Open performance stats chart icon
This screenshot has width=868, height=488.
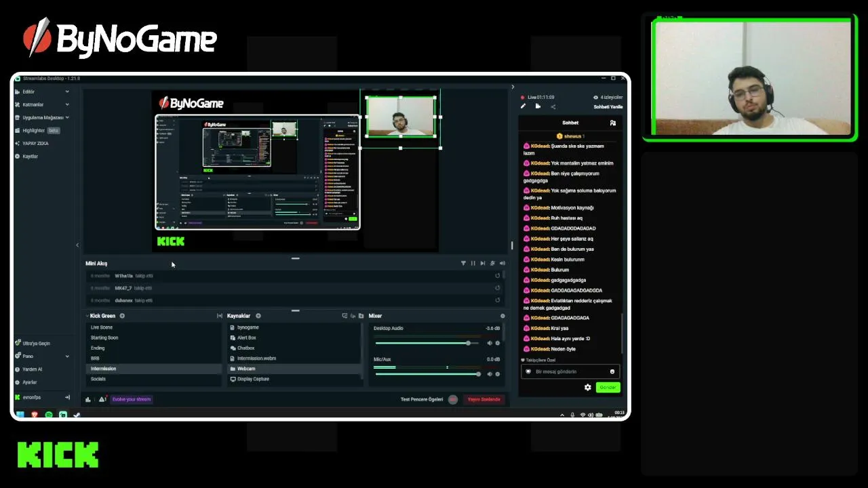pos(88,399)
